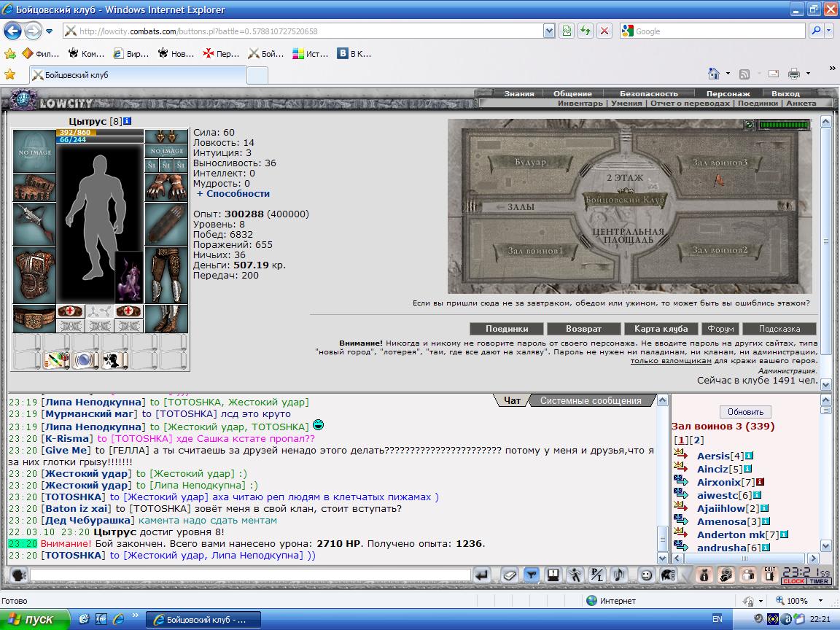Click the crossbow weapon slot
Viewport: 840px width, 630px height.
pos(34,224)
